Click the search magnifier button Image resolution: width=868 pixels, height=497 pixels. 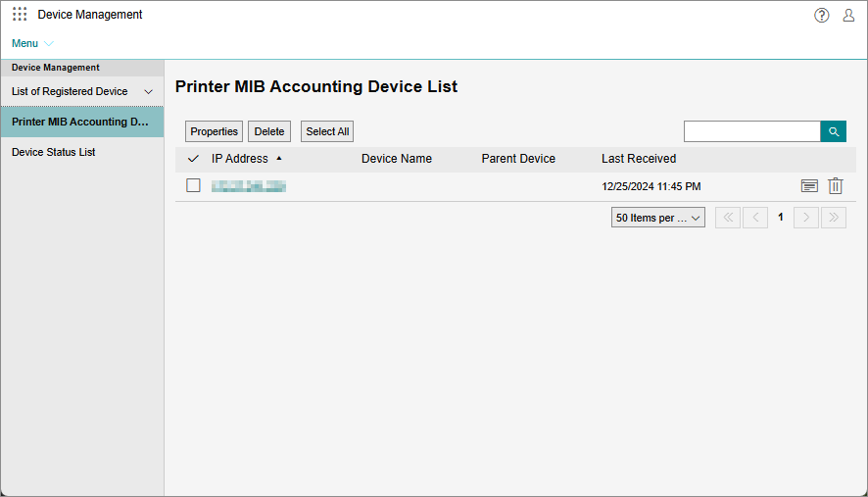pos(833,131)
